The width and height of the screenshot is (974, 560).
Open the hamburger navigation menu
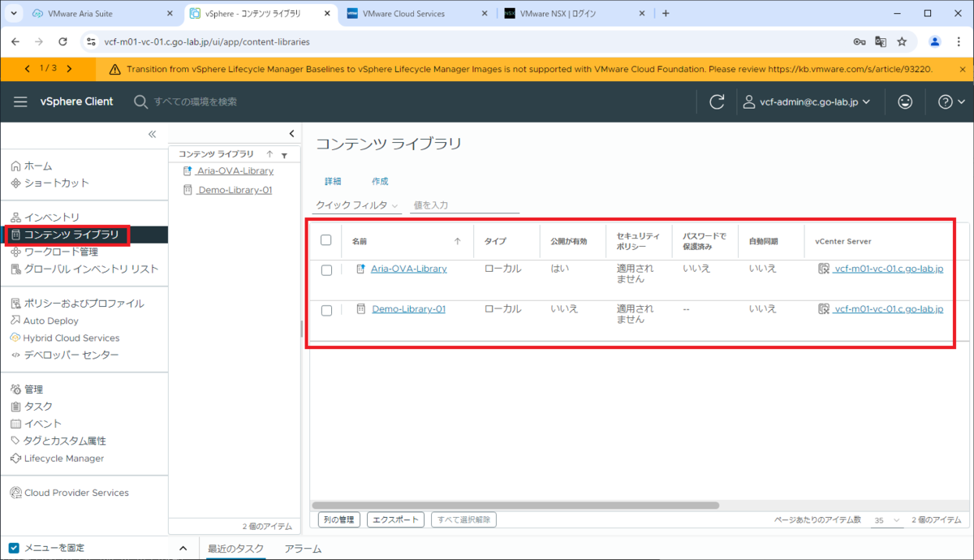(20, 101)
